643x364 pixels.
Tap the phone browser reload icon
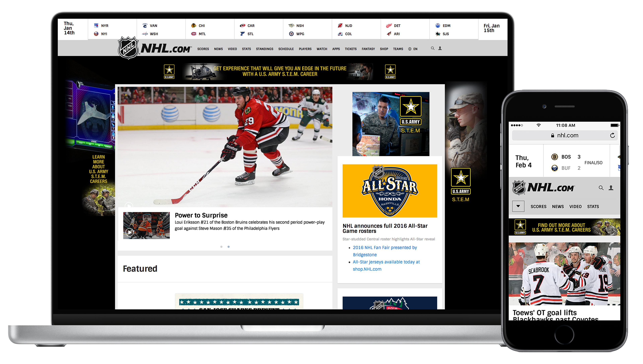[x=612, y=136]
